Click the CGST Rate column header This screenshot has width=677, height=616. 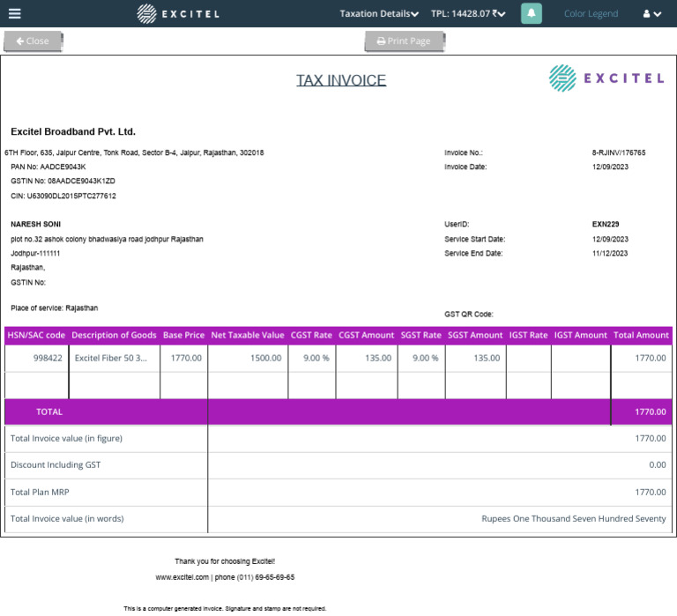311,335
